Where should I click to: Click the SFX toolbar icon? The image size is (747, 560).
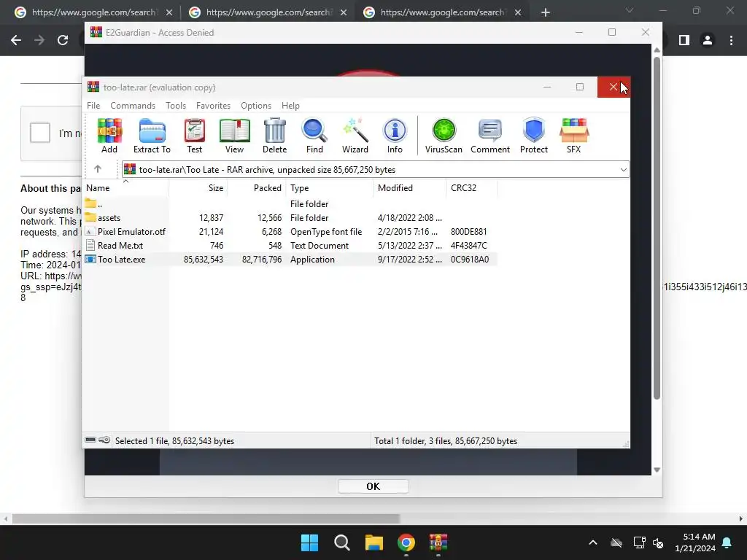[x=573, y=136]
